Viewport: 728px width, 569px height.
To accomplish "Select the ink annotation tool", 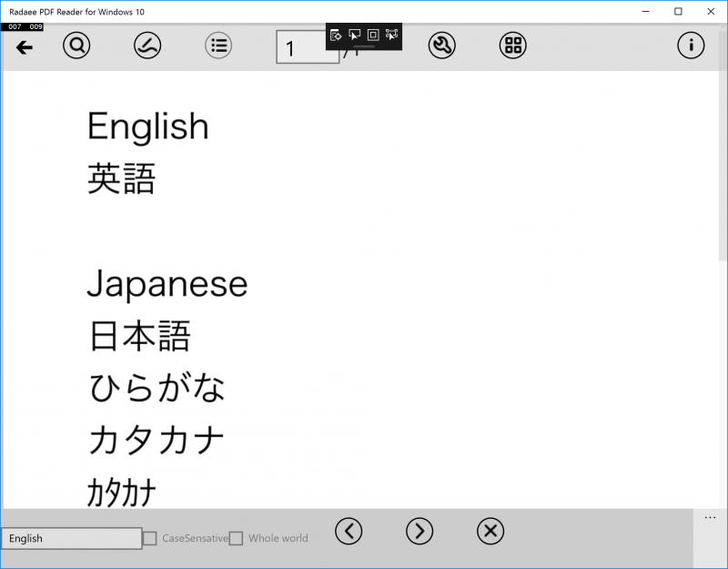I will 147,46.
